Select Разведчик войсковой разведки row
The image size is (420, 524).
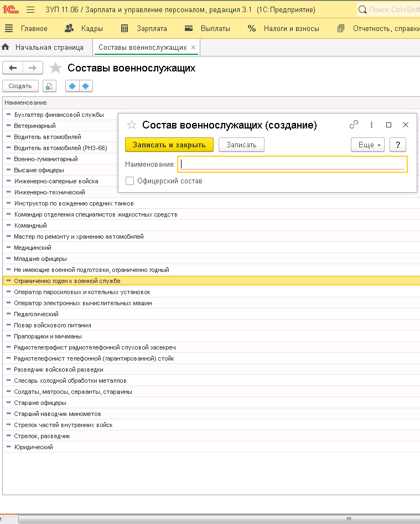click(x=210, y=369)
